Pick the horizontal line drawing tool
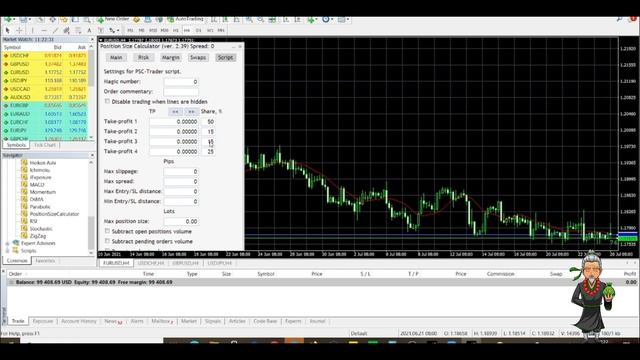The image size is (640, 360). click(x=44, y=30)
